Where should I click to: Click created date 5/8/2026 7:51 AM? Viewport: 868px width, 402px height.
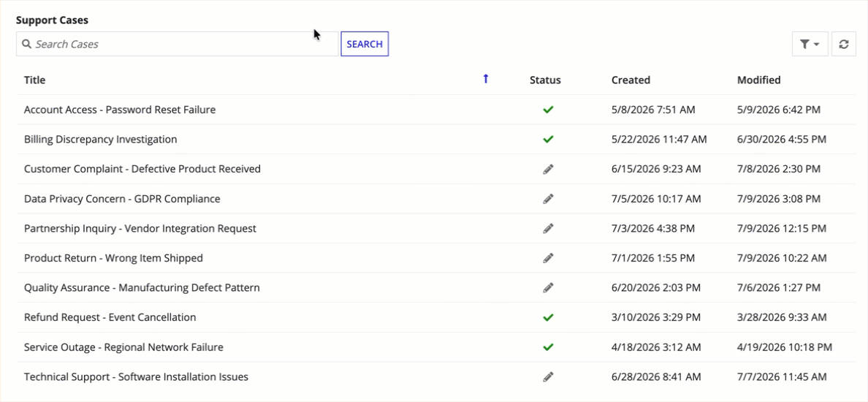point(652,110)
